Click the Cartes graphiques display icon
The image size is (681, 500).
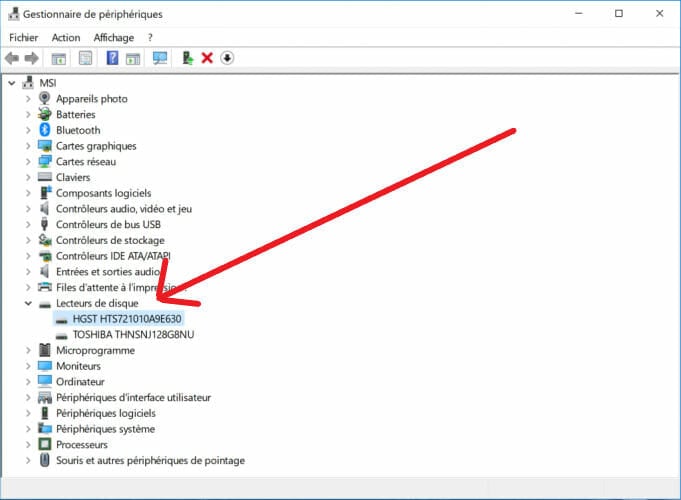(x=45, y=146)
